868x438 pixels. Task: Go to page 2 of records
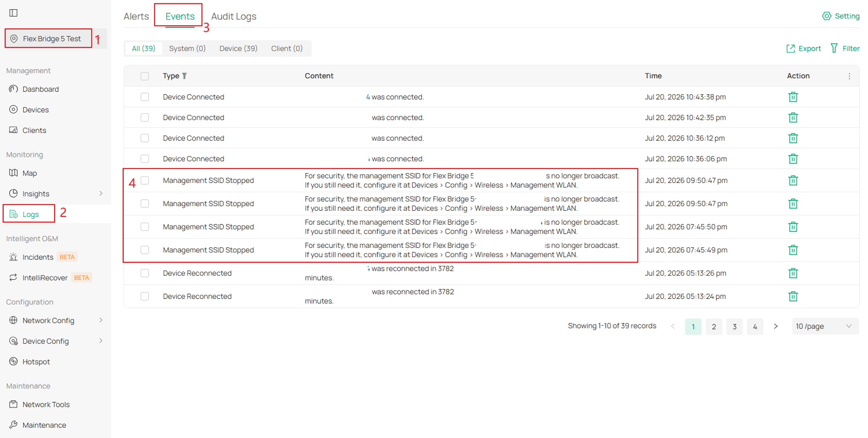[714, 327]
